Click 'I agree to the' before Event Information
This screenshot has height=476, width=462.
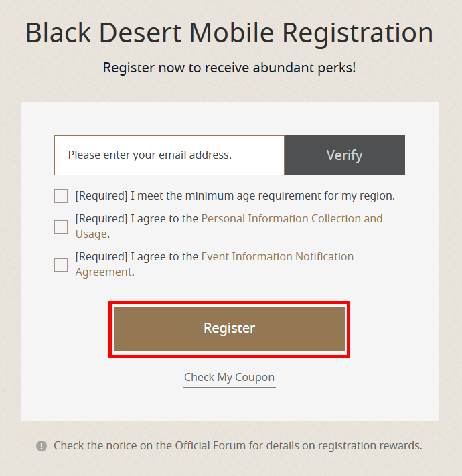point(164,256)
